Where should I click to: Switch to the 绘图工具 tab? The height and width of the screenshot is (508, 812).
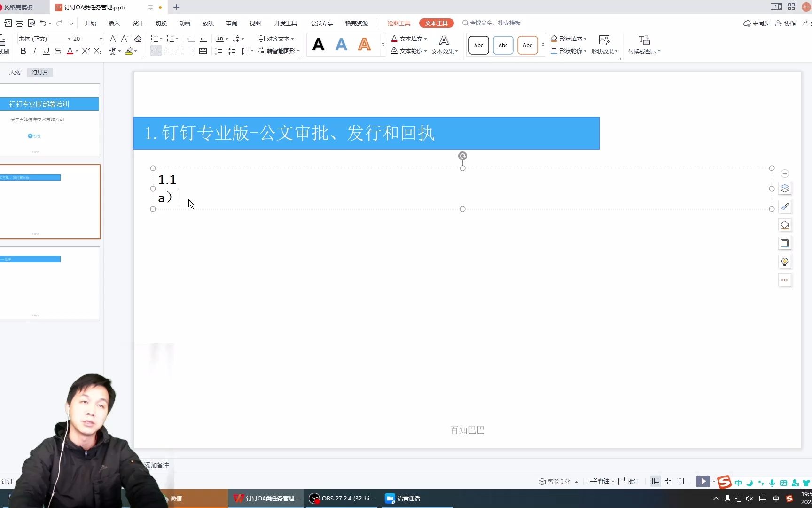[x=398, y=23]
